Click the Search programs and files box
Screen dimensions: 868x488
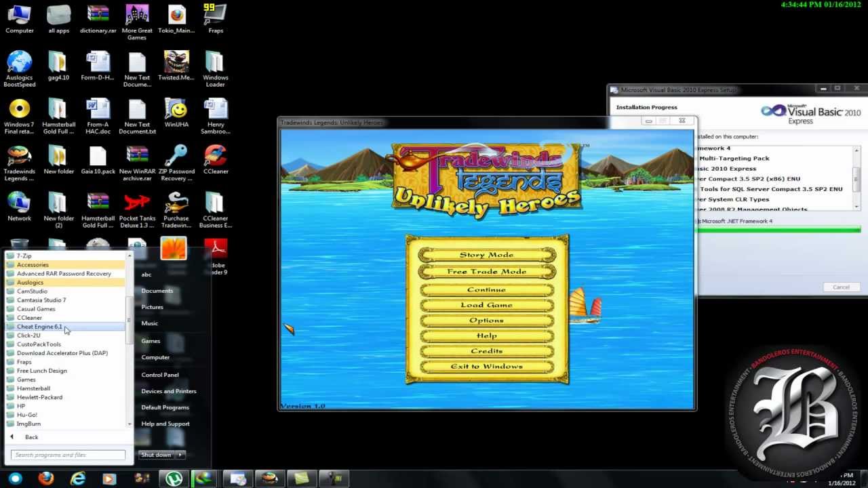(68, 455)
